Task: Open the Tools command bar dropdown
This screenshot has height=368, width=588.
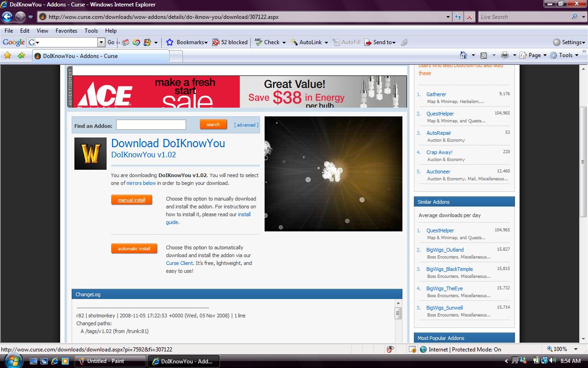Action: click(x=564, y=55)
